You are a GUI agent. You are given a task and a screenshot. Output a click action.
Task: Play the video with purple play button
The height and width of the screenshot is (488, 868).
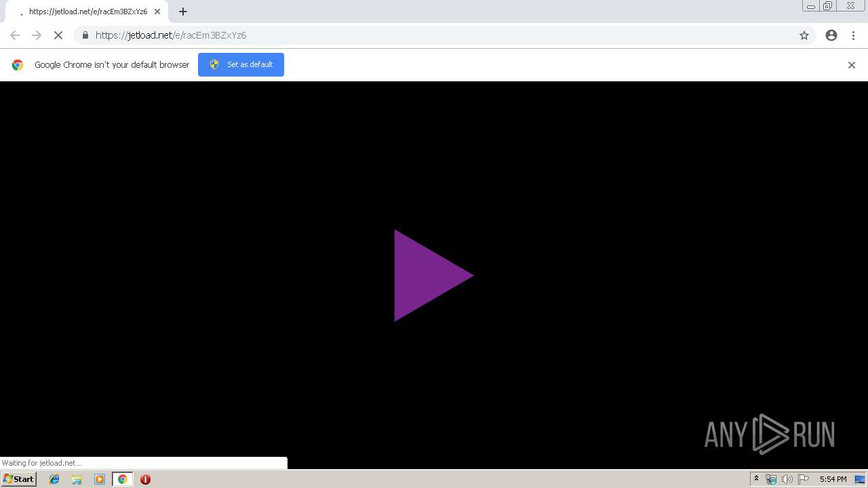point(433,275)
